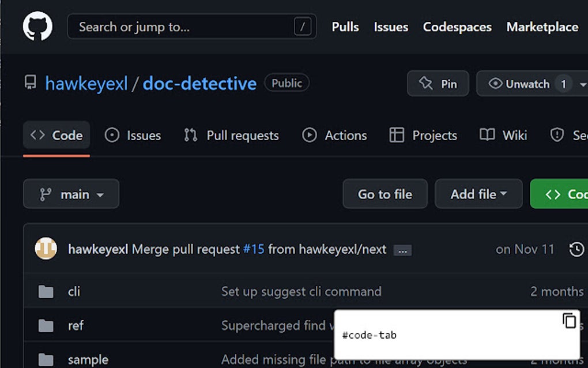Expand the commit message ellipsis icon
588x368 pixels.
[x=403, y=250]
